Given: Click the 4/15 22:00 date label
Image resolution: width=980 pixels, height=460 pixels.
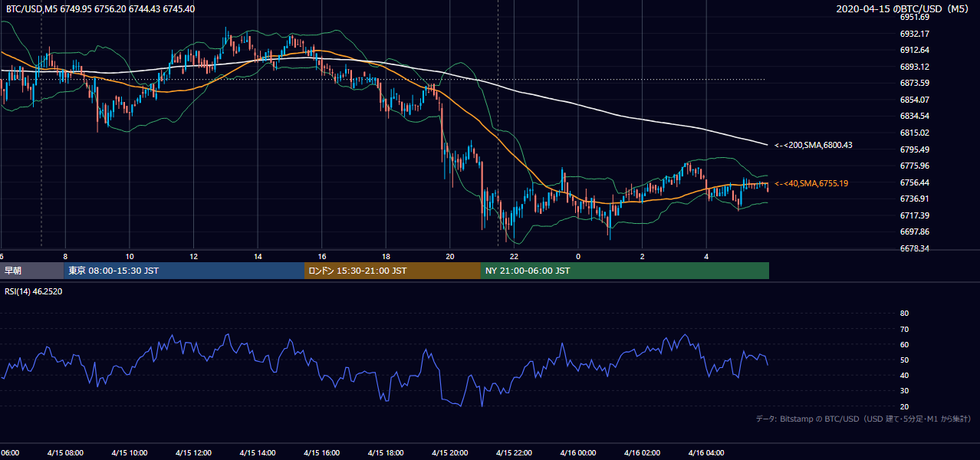Looking at the screenshot, I should pos(514,453).
